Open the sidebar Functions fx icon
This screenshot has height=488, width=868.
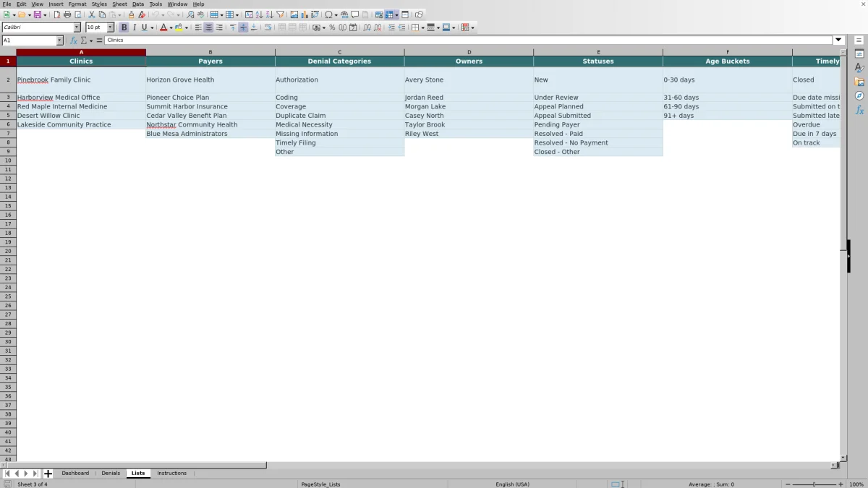click(859, 110)
